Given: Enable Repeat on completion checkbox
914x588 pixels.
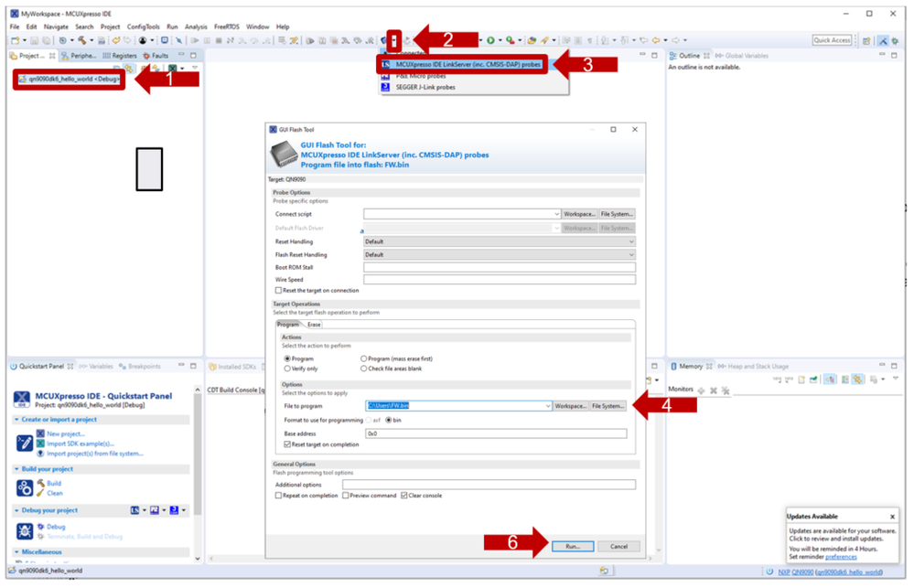Looking at the screenshot, I should click(x=279, y=496).
